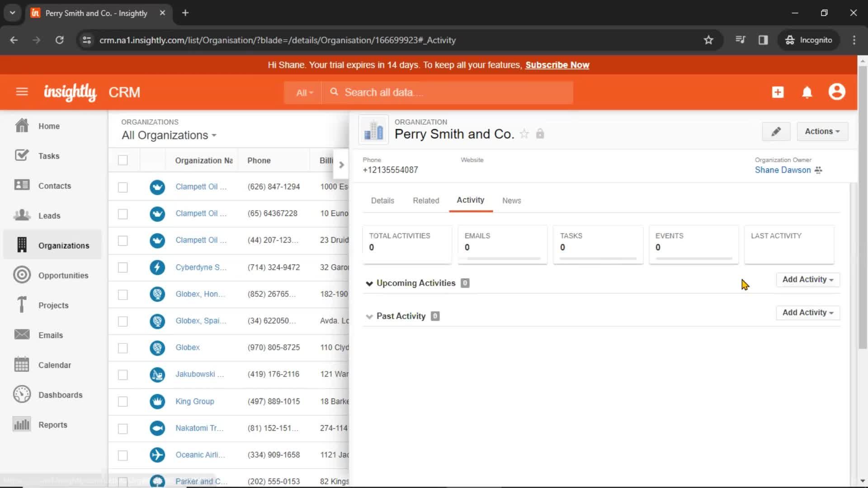Open the Actions dropdown menu
The width and height of the screenshot is (868, 488).
coord(822,131)
